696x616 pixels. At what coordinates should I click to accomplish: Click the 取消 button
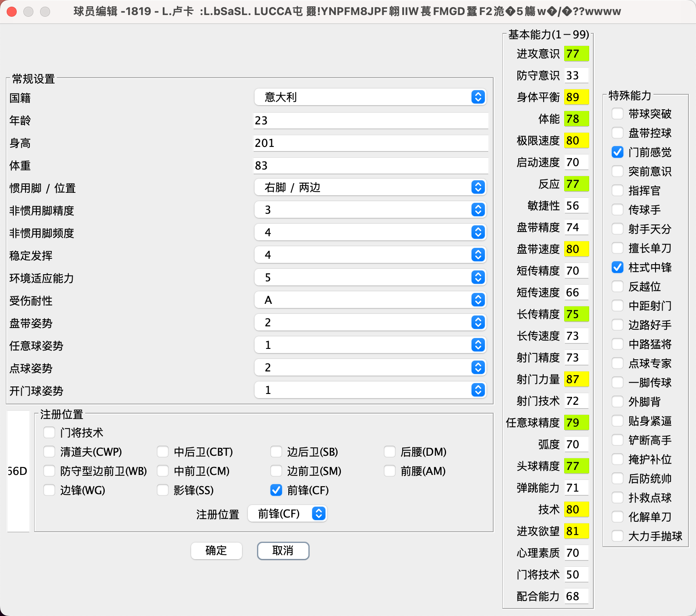pos(283,551)
